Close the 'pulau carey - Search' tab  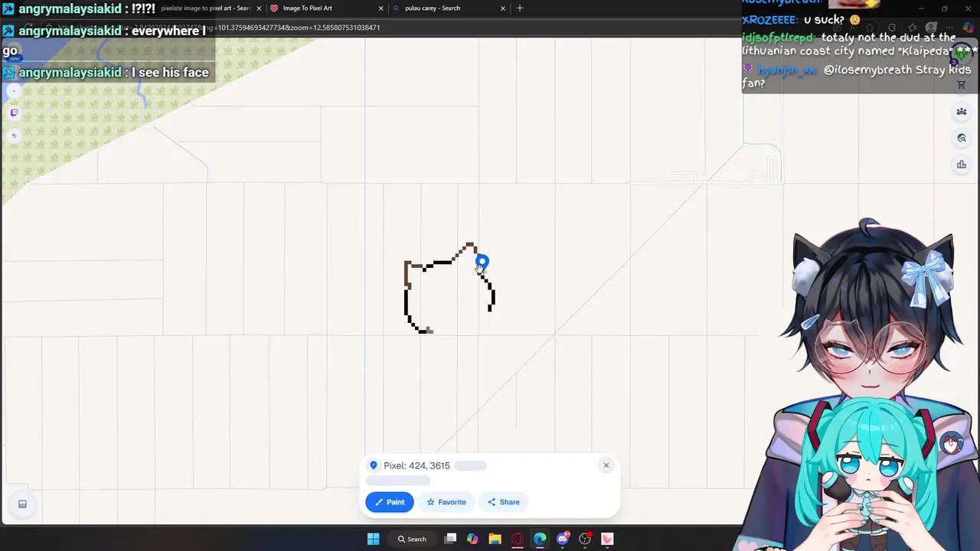502,8
